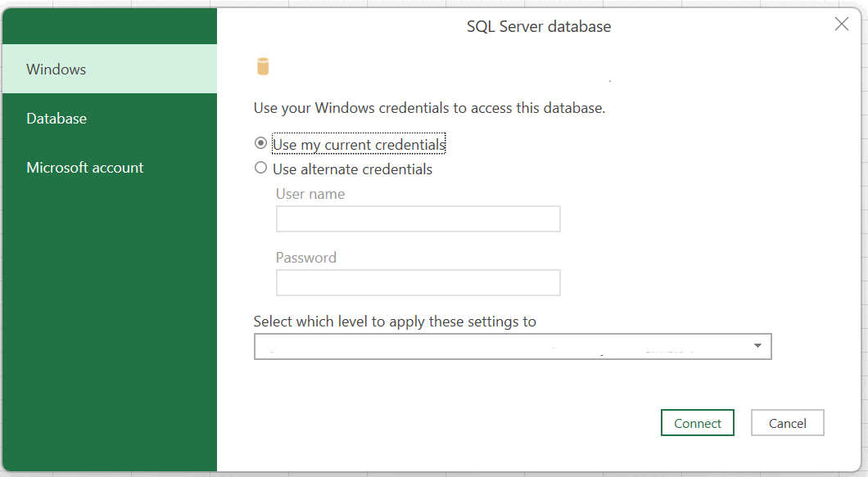Click inside the Password field

[x=418, y=282]
